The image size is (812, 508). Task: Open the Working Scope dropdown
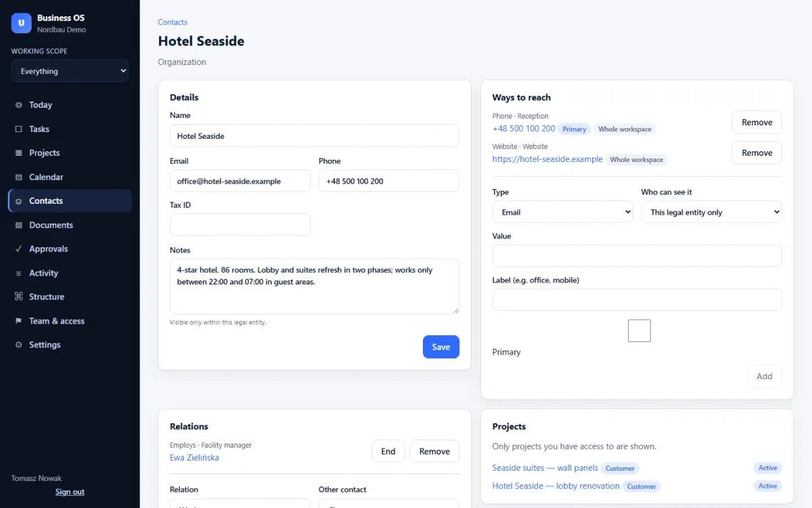click(x=70, y=70)
